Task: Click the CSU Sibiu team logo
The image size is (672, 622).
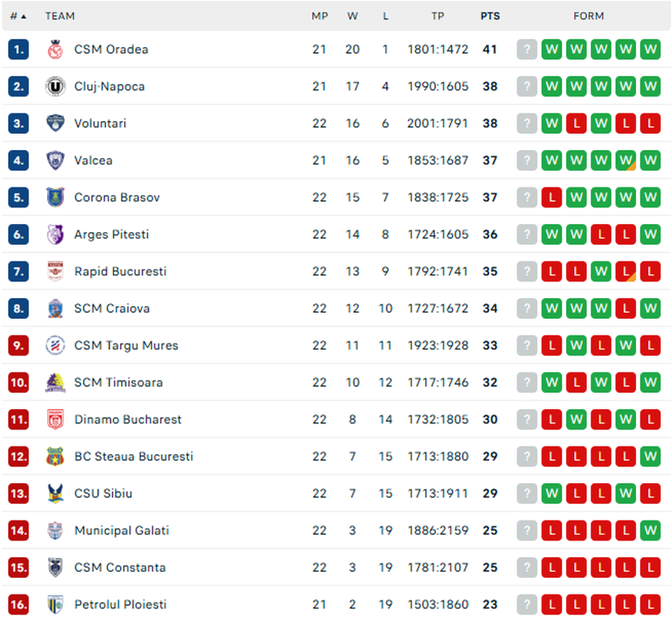Action: coord(55,494)
